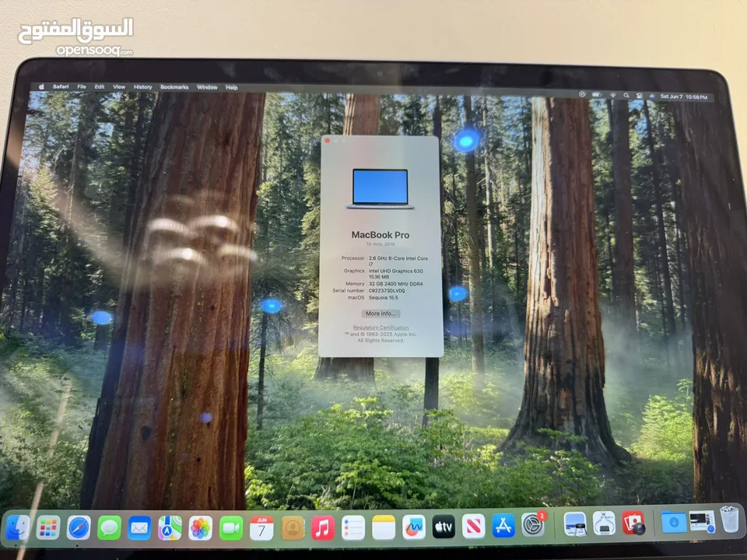Open Calendar showing Jun 7
747x560 pixels.
(261, 527)
